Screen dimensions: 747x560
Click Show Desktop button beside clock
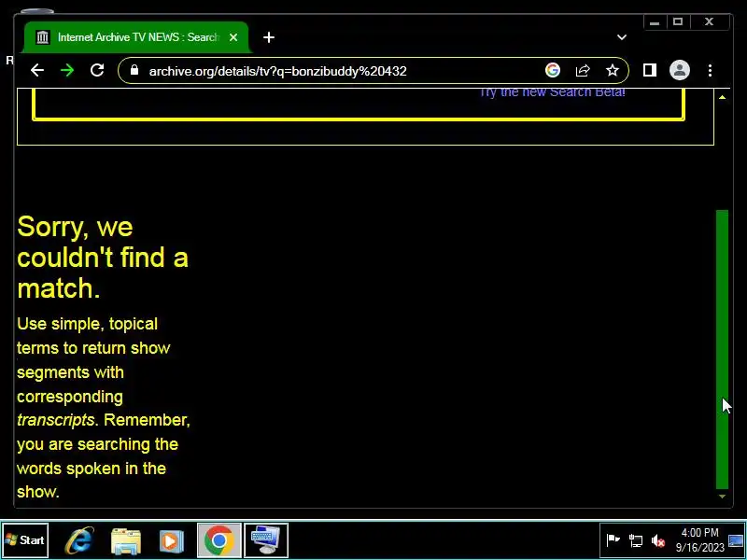point(736,540)
